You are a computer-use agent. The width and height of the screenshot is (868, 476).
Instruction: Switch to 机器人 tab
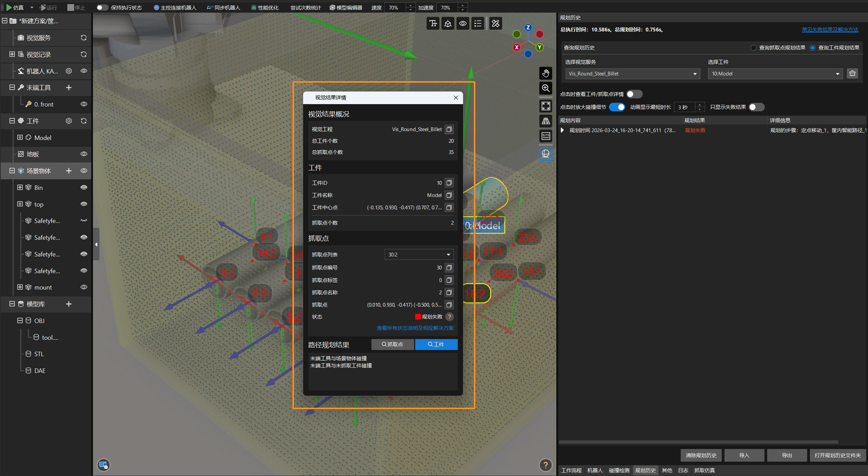click(x=595, y=471)
